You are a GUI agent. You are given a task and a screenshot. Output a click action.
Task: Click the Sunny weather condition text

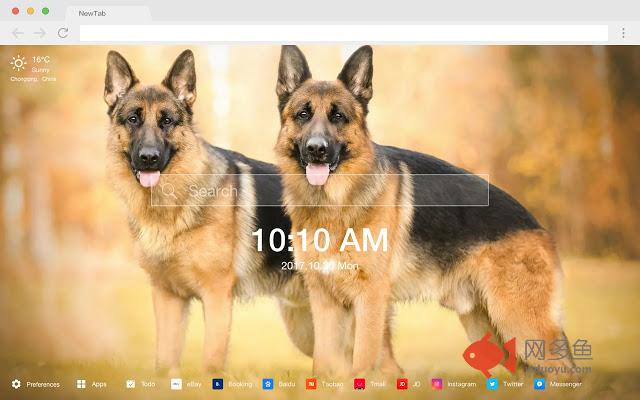[x=40, y=70]
